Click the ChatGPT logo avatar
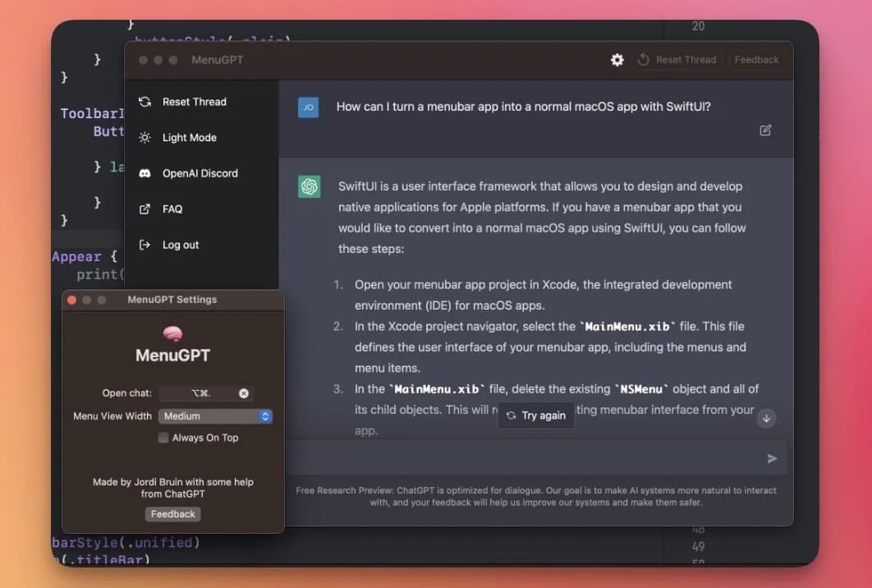Viewport: 872px width, 588px height. [310, 186]
